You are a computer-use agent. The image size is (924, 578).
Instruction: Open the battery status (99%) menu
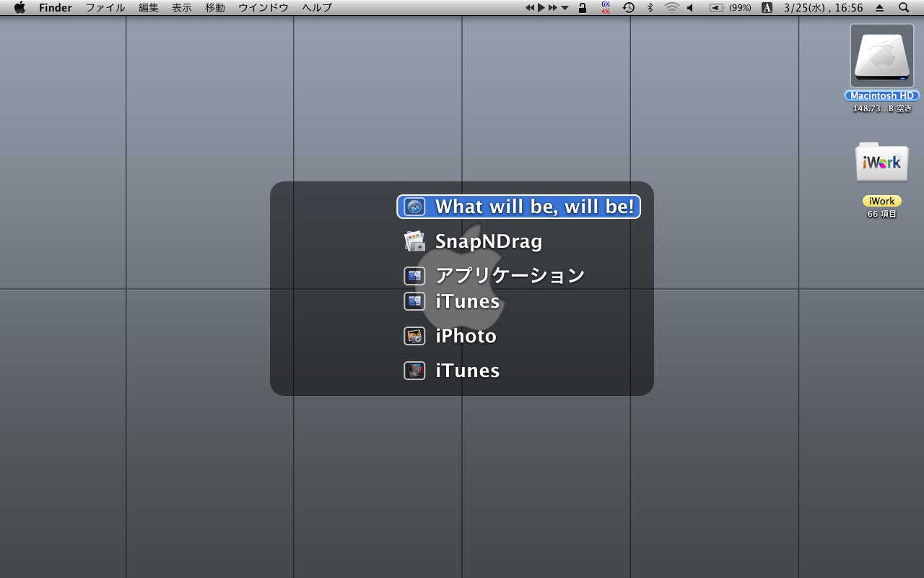(731, 7)
